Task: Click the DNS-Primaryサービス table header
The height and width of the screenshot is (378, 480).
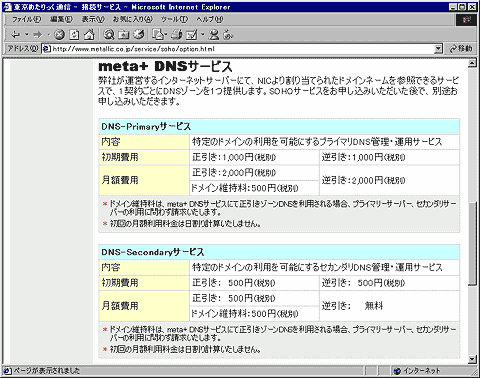Action: tap(279, 127)
